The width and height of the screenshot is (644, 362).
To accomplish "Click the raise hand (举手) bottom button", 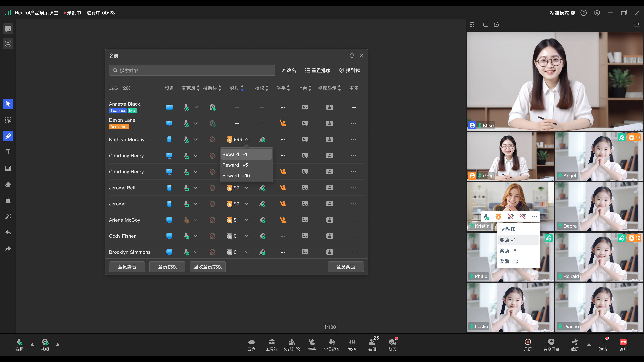I will [x=312, y=345].
